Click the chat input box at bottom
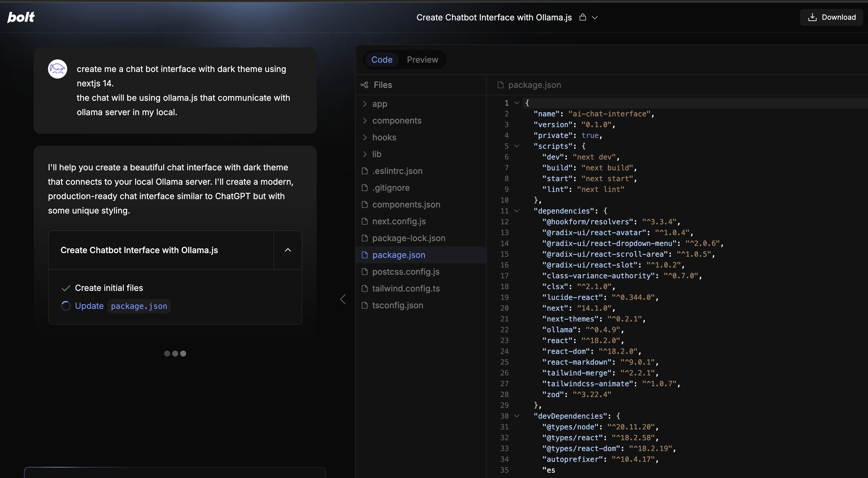The height and width of the screenshot is (478, 868). (x=175, y=472)
